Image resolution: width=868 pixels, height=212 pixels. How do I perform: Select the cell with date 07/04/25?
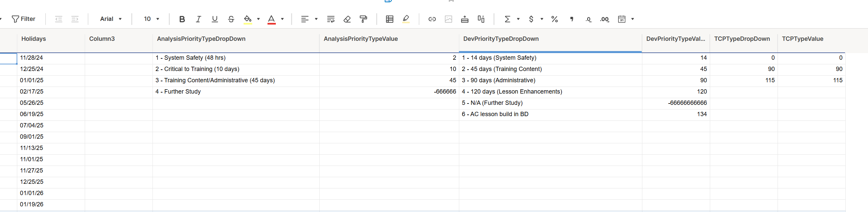51,125
